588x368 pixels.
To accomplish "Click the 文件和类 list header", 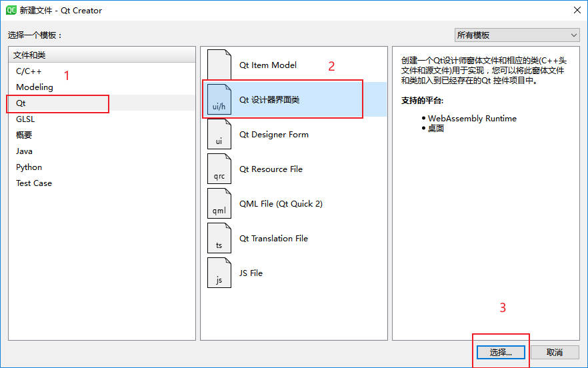I will tap(101, 55).
